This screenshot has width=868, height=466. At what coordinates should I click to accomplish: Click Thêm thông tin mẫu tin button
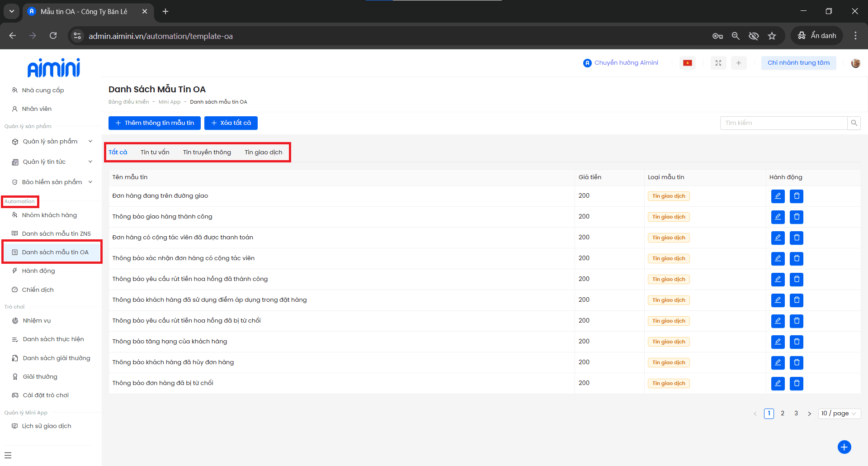[155, 123]
